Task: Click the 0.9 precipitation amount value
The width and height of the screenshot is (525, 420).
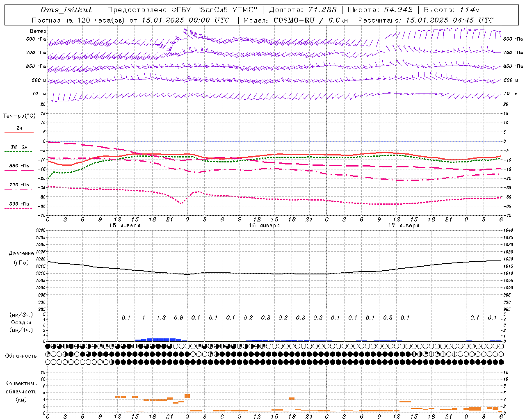Action: [178, 317]
